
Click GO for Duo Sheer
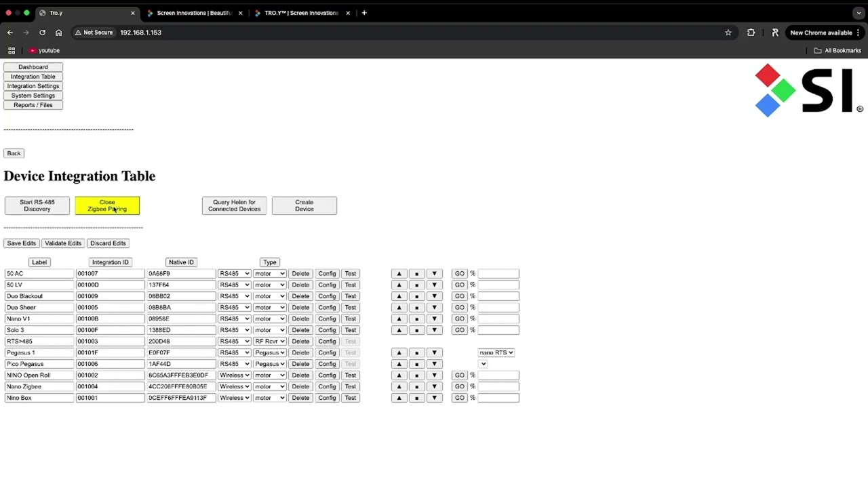pos(460,308)
